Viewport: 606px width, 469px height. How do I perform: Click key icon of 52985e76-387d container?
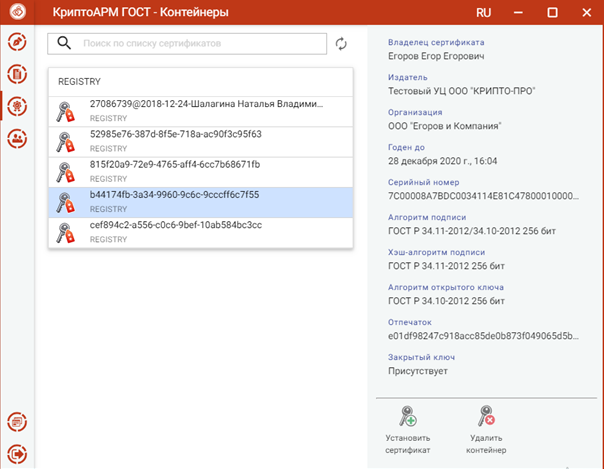click(x=65, y=142)
